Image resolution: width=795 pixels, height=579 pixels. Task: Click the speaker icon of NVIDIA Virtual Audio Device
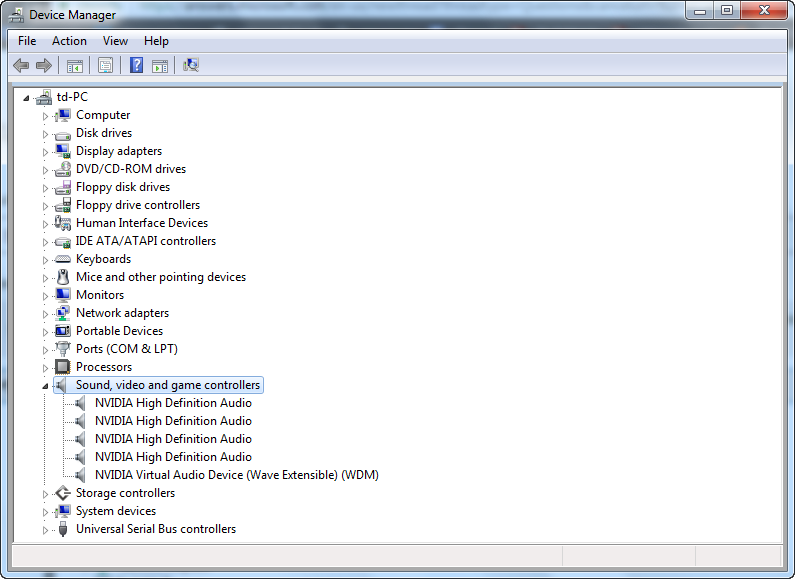(x=80, y=475)
